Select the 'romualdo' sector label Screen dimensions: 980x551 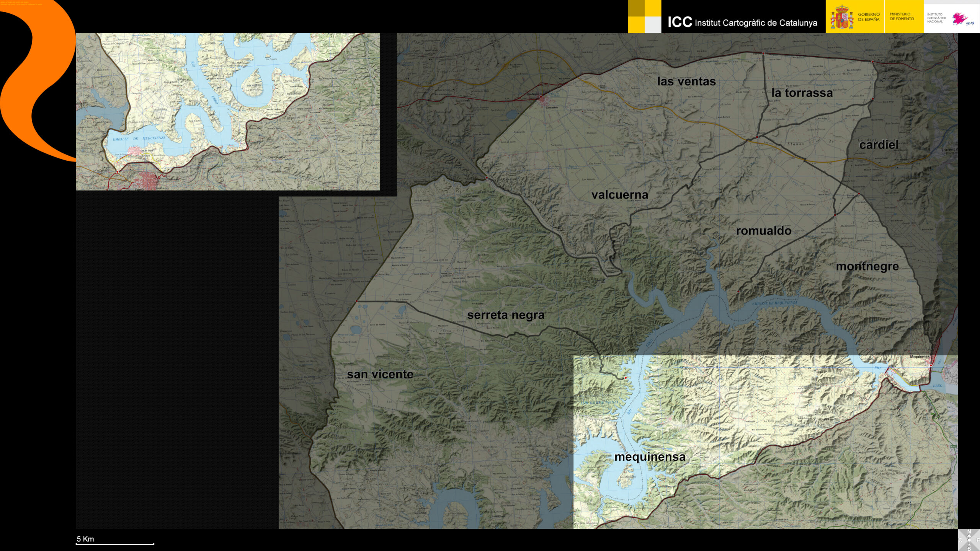point(763,231)
